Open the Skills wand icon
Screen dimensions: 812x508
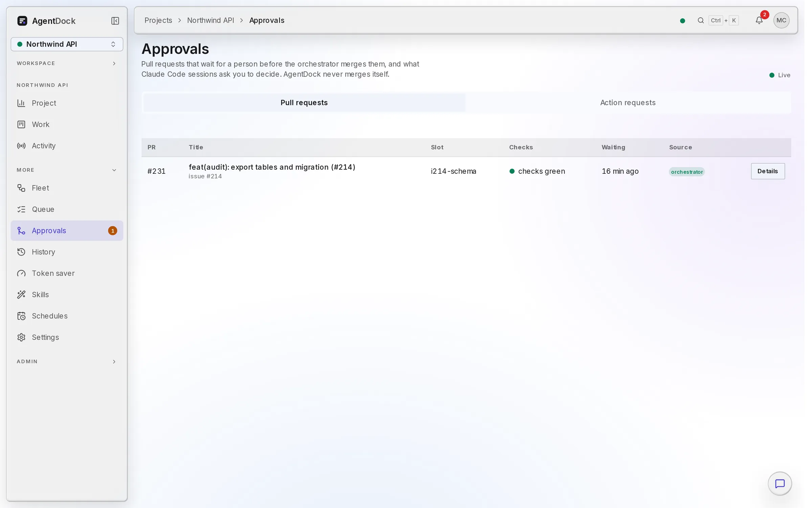(x=21, y=295)
